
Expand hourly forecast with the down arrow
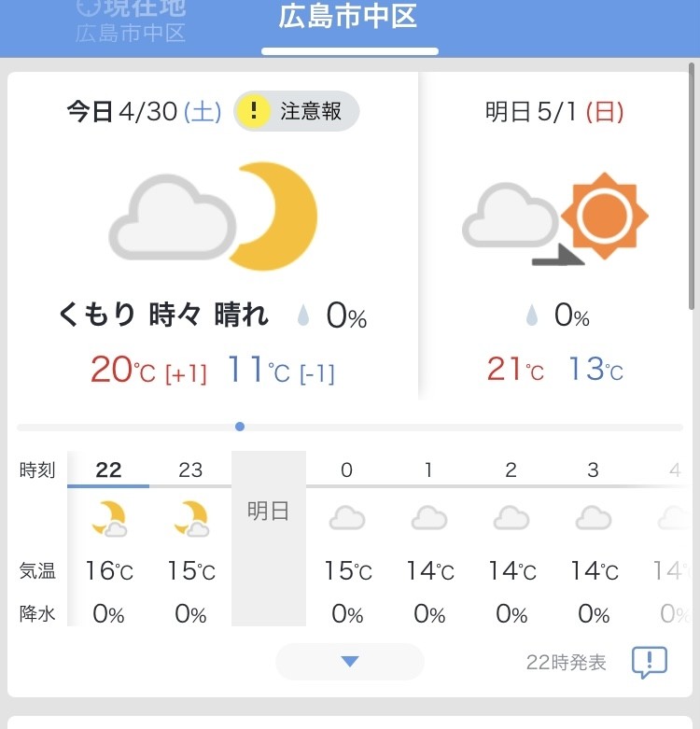coord(350,662)
